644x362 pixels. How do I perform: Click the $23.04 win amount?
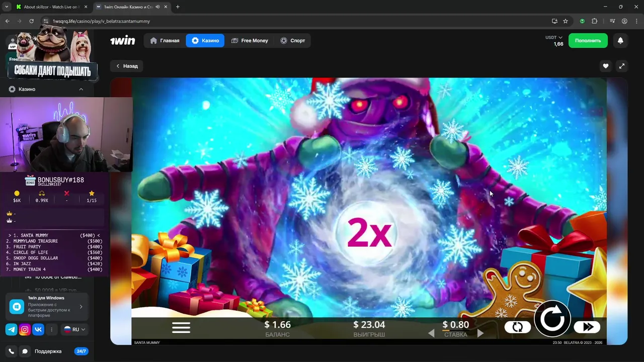[369, 325]
